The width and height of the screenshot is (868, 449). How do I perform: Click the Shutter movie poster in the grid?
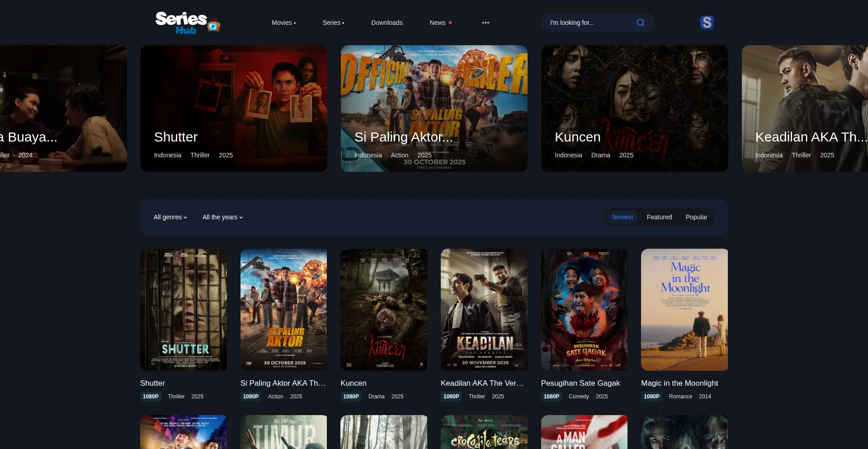point(184,310)
